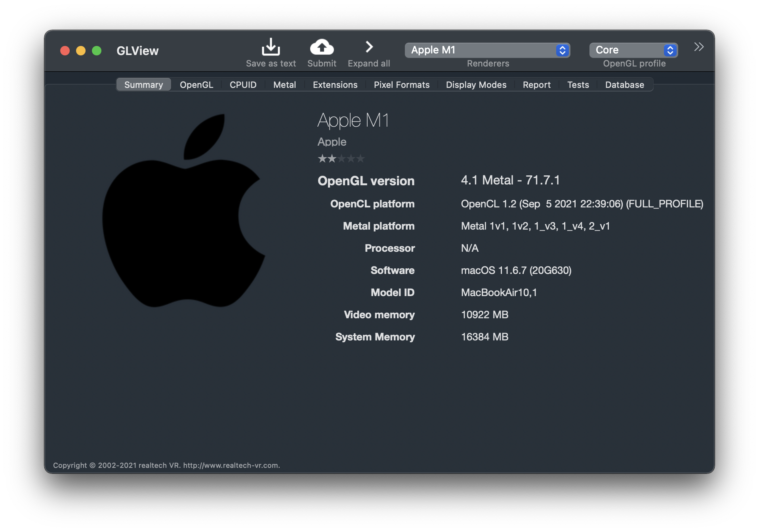The height and width of the screenshot is (532, 759).
Task: Click the 'Video memory' label
Action: tap(379, 315)
